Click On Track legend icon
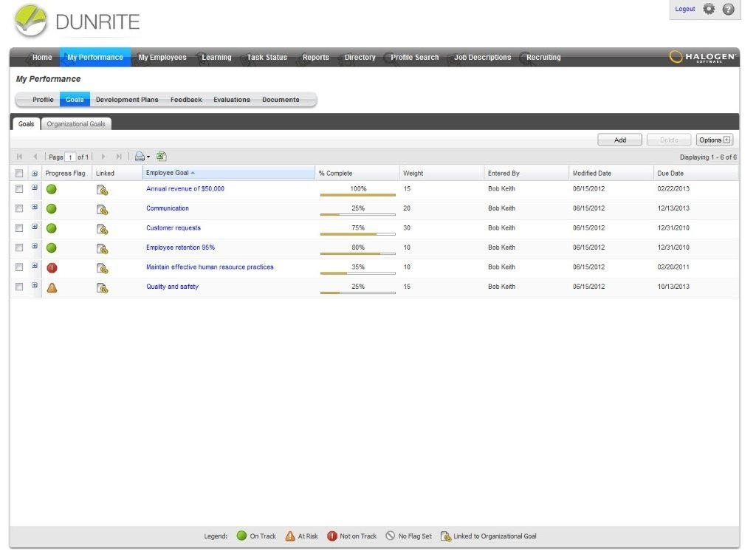This screenshot has width=756, height=554. tap(241, 536)
